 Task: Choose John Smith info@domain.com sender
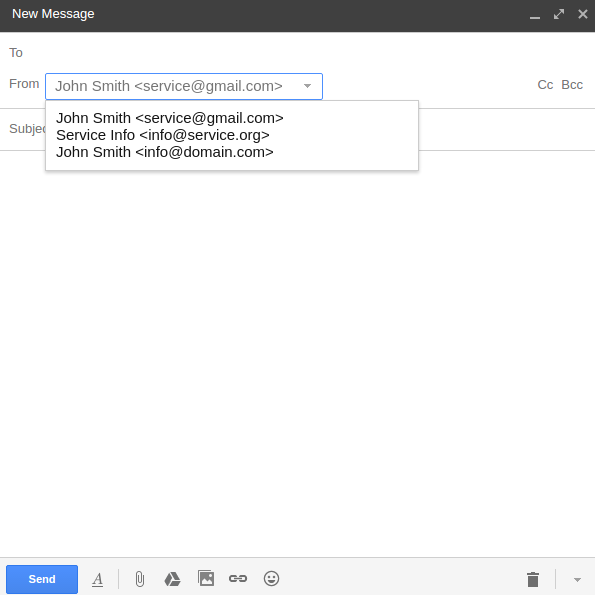(x=165, y=152)
